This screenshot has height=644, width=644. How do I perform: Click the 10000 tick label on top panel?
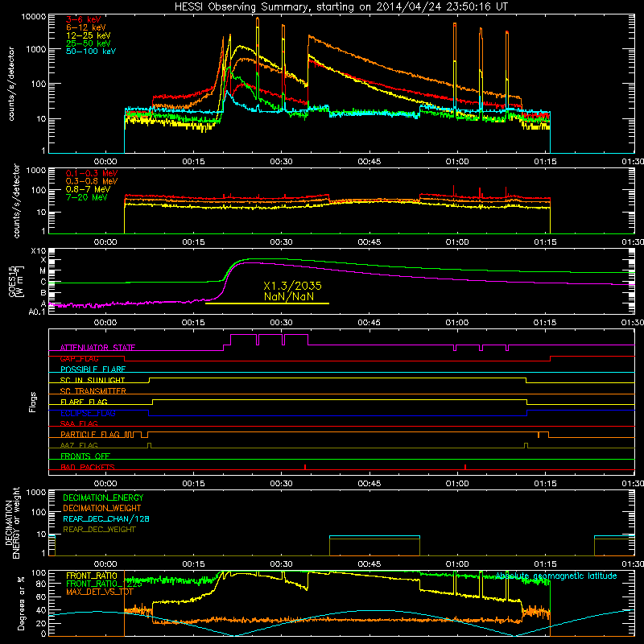[34, 17]
